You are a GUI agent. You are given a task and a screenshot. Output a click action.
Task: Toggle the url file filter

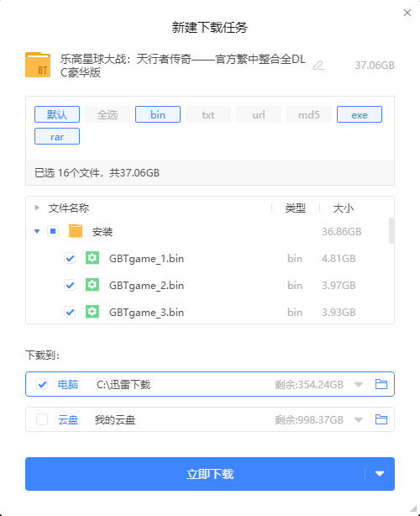[259, 114]
